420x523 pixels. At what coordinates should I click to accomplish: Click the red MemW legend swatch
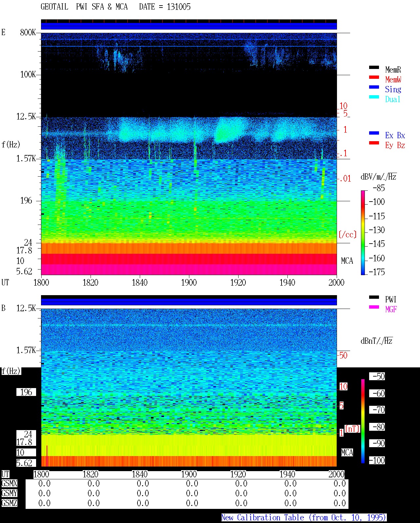374,77
